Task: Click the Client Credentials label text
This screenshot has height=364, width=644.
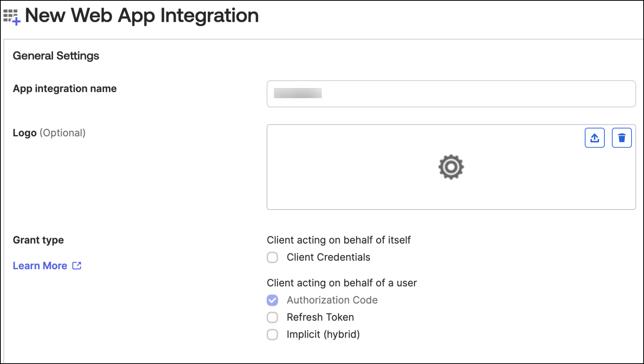Action: [328, 258]
